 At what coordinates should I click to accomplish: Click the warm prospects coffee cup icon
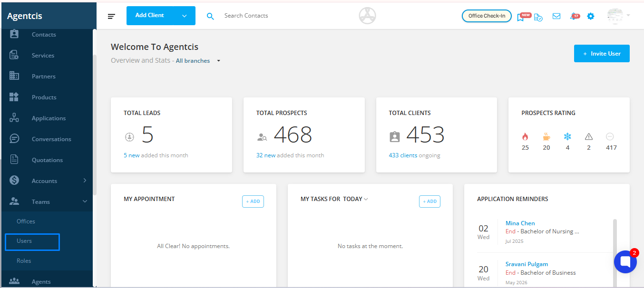click(x=546, y=137)
